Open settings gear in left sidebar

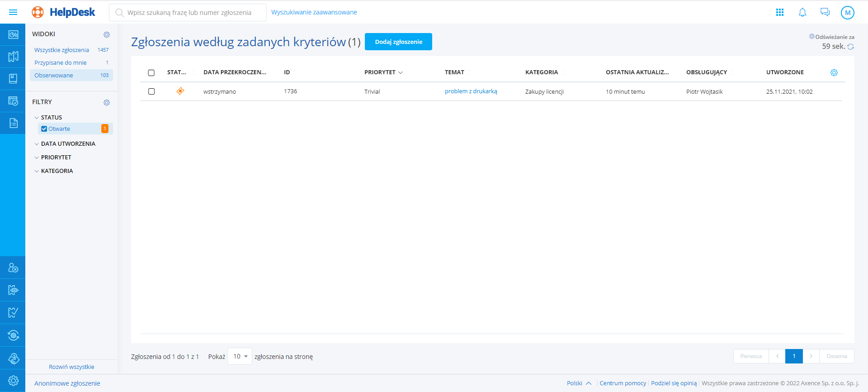coord(13,381)
